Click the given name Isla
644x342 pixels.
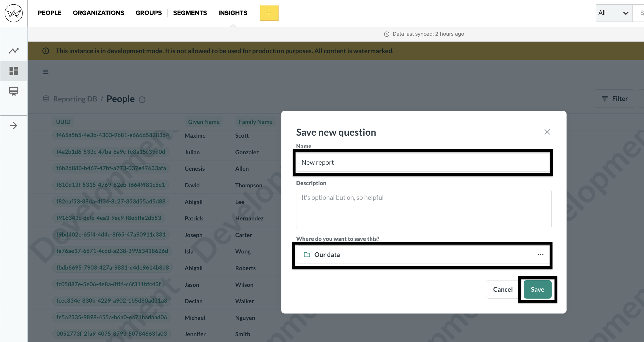(189, 251)
